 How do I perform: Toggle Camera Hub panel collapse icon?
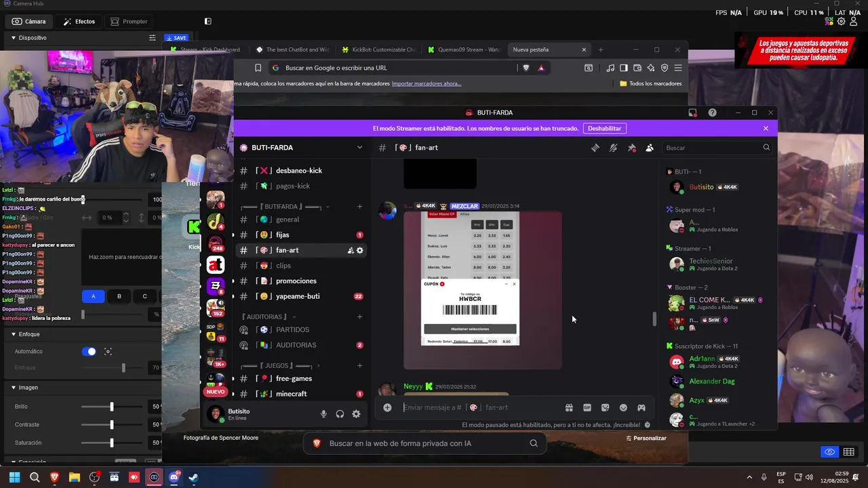click(208, 22)
